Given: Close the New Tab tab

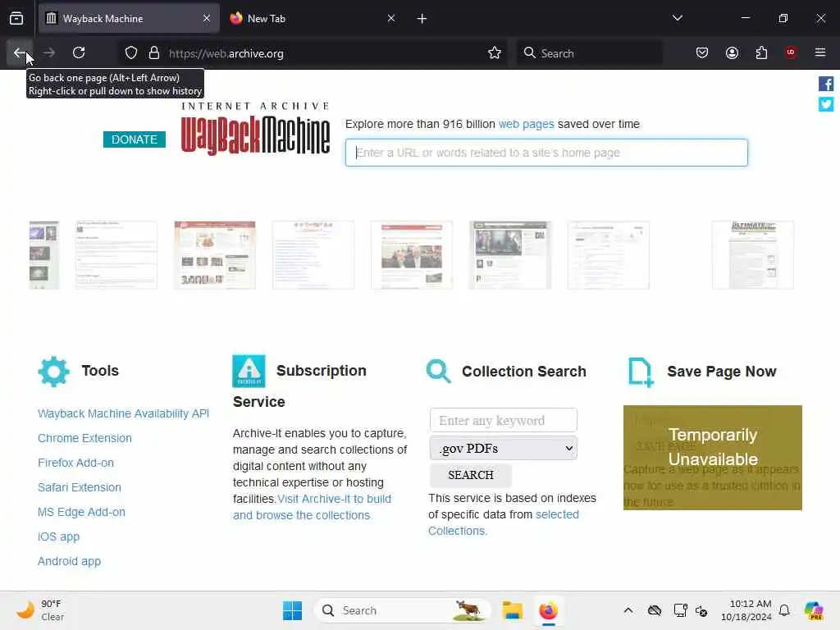Looking at the screenshot, I should pyautogui.click(x=391, y=19).
